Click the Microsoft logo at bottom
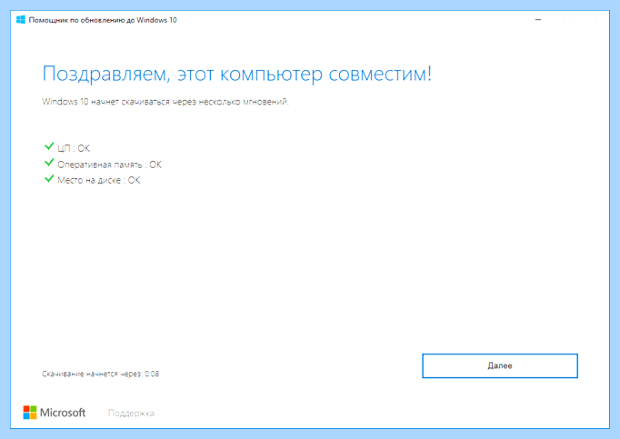Image resolution: width=620 pixels, height=439 pixels. [54, 413]
